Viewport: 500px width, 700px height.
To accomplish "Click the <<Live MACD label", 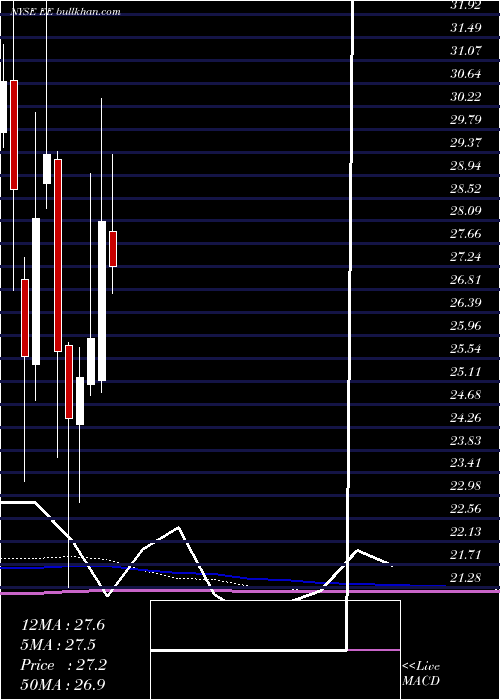I will tap(421, 673).
